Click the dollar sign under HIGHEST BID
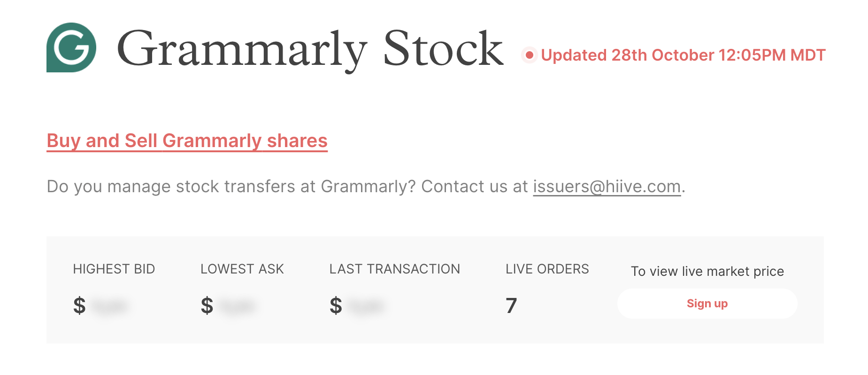Viewport: 868px width, 375px height. tap(79, 305)
